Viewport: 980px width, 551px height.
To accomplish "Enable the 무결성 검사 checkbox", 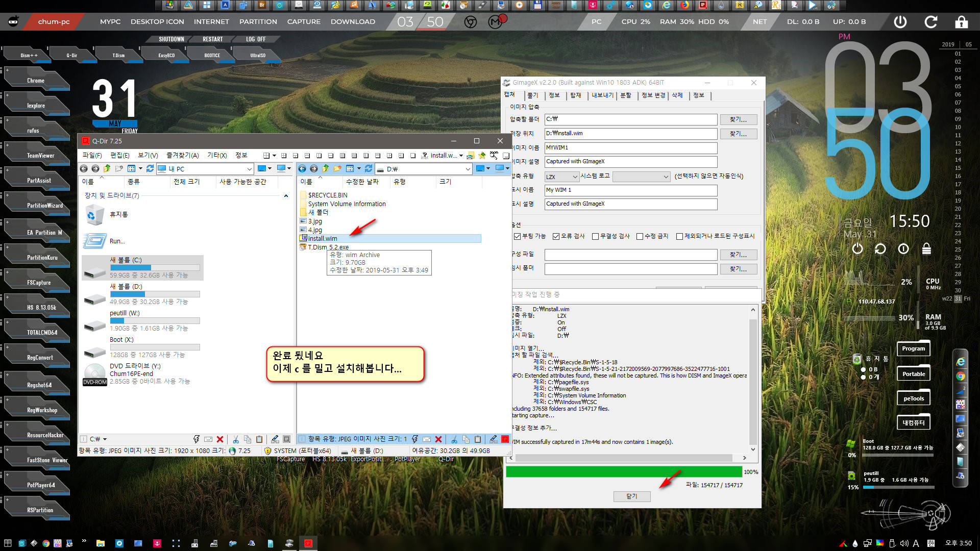I will 595,236.
